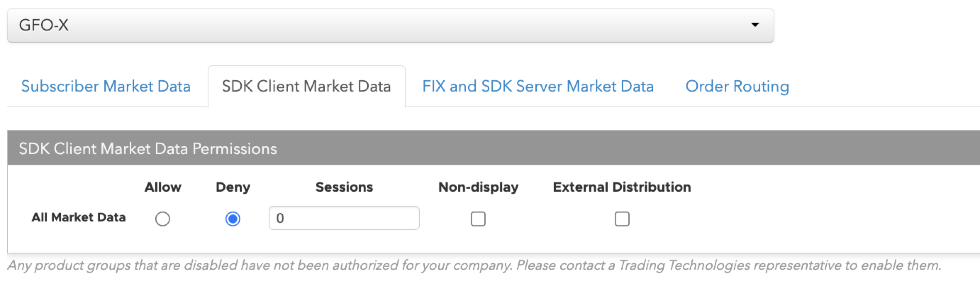
Task: Click SDK Client Market Data Permissions header bar
Action: [494, 148]
